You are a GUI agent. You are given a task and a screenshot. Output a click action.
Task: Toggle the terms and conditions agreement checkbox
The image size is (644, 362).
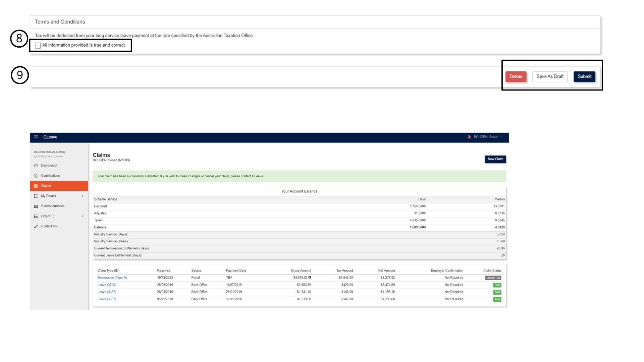[38, 45]
